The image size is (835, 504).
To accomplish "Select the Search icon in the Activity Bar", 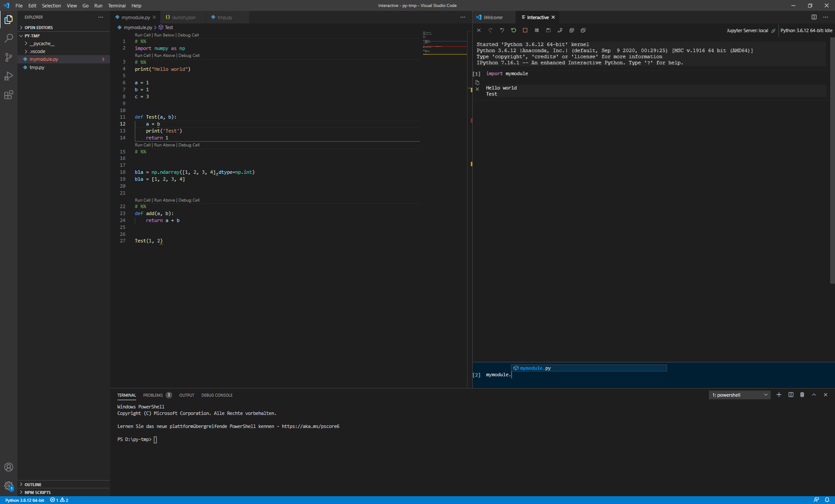I will (x=9, y=38).
